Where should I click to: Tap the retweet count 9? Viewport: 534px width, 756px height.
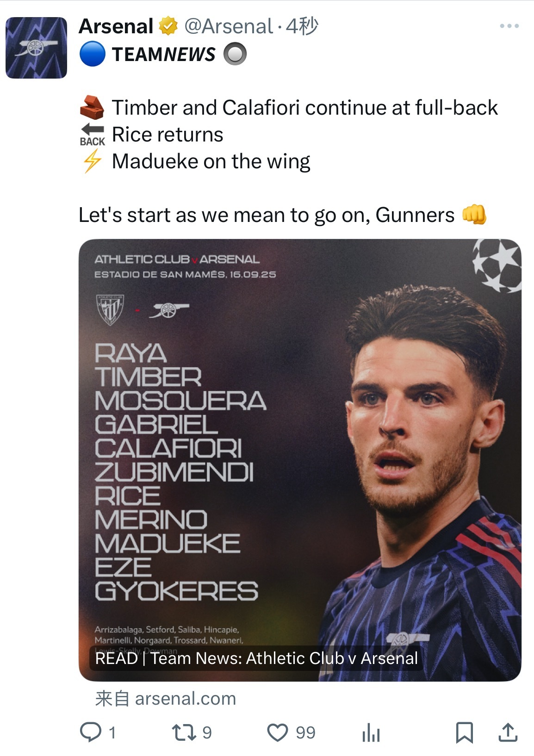click(x=207, y=733)
